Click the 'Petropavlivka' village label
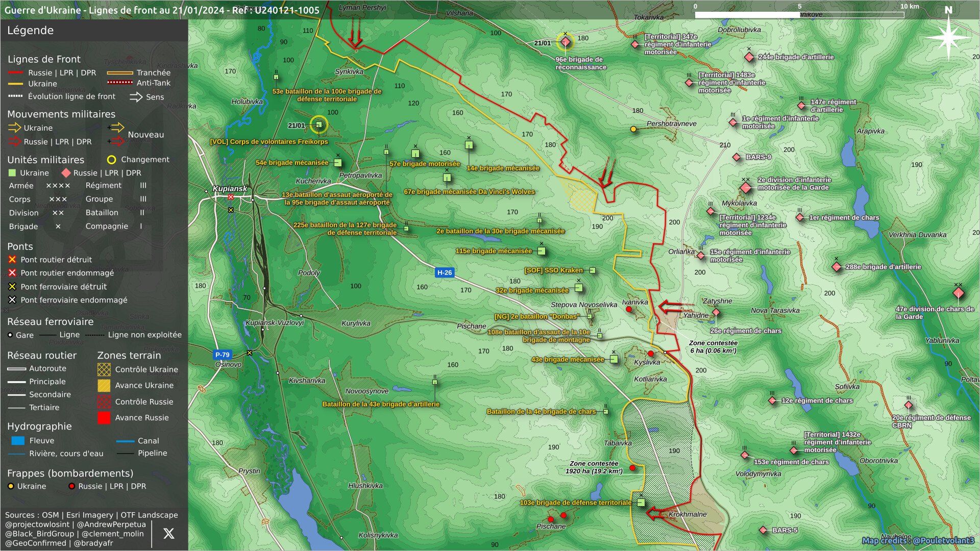 (360, 175)
